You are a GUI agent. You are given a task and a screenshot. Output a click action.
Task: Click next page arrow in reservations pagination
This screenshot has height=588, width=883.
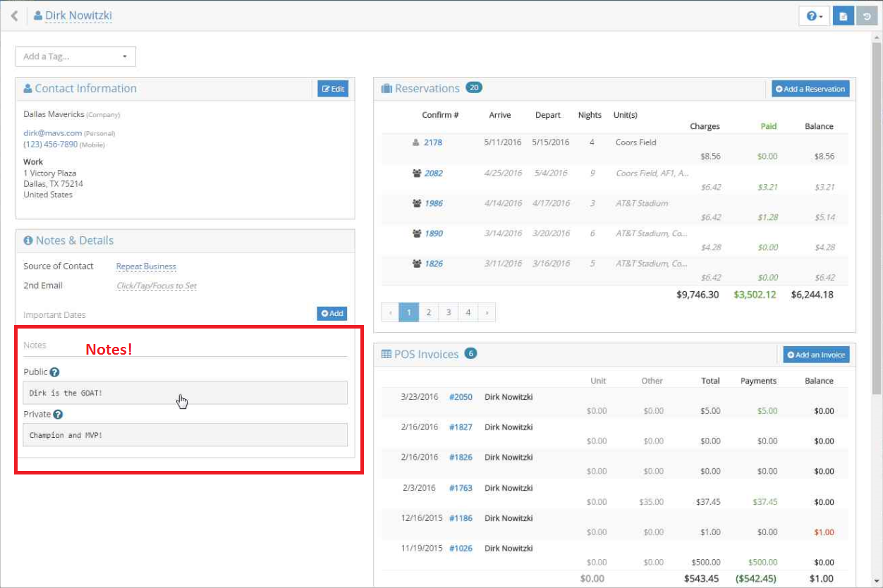point(486,312)
